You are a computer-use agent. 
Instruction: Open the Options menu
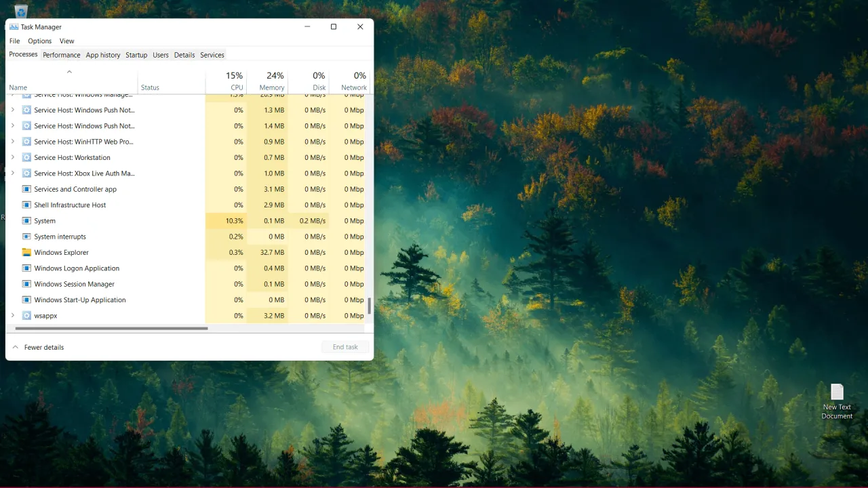click(39, 41)
